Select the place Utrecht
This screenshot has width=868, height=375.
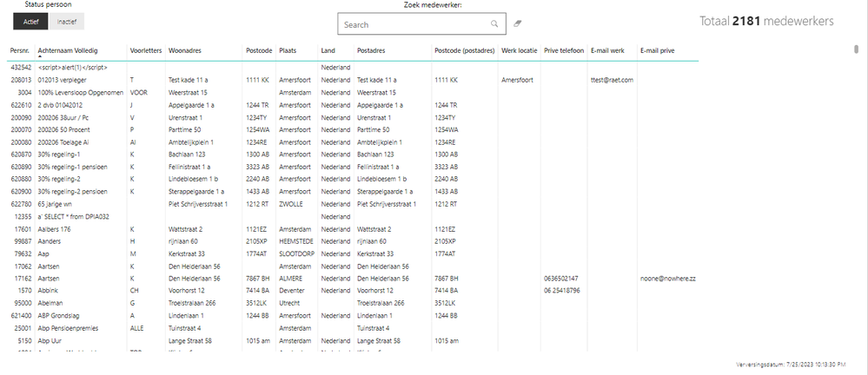pos(289,303)
